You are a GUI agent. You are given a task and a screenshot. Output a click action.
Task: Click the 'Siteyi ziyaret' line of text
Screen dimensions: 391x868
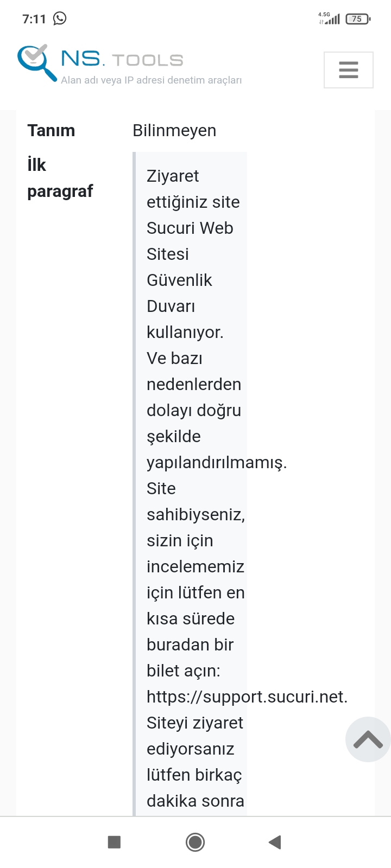(195, 723)
